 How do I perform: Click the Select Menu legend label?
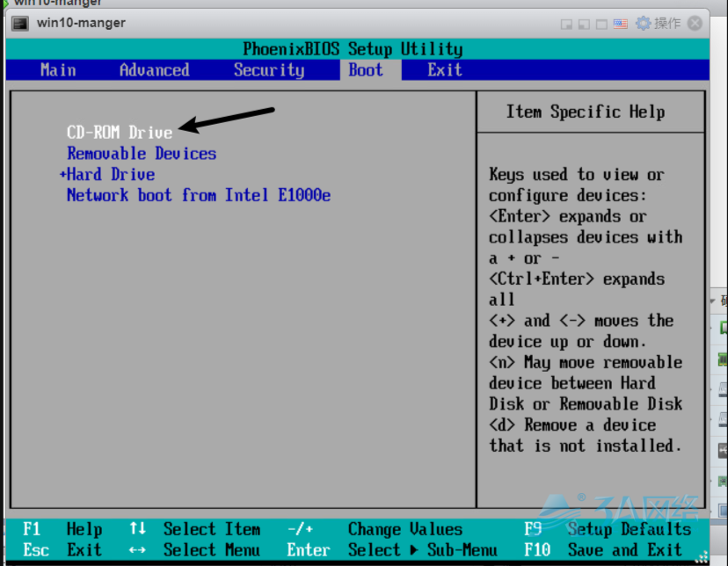tap(212, 550)
